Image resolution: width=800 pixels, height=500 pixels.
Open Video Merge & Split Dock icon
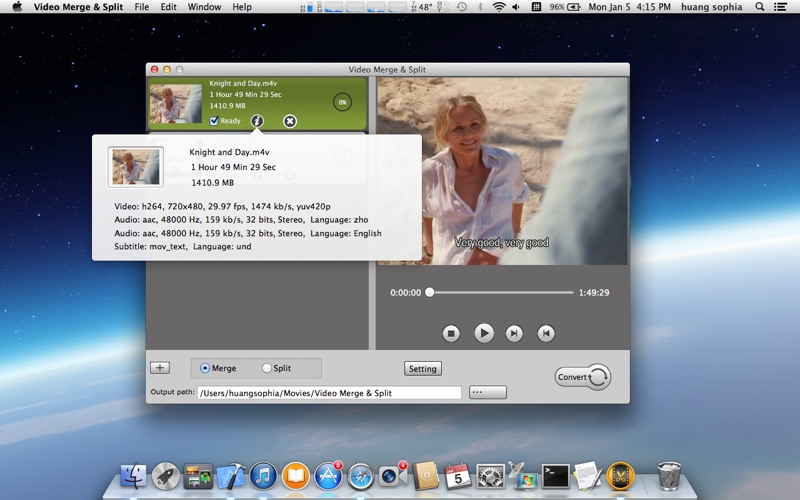(x=620, y=476)
